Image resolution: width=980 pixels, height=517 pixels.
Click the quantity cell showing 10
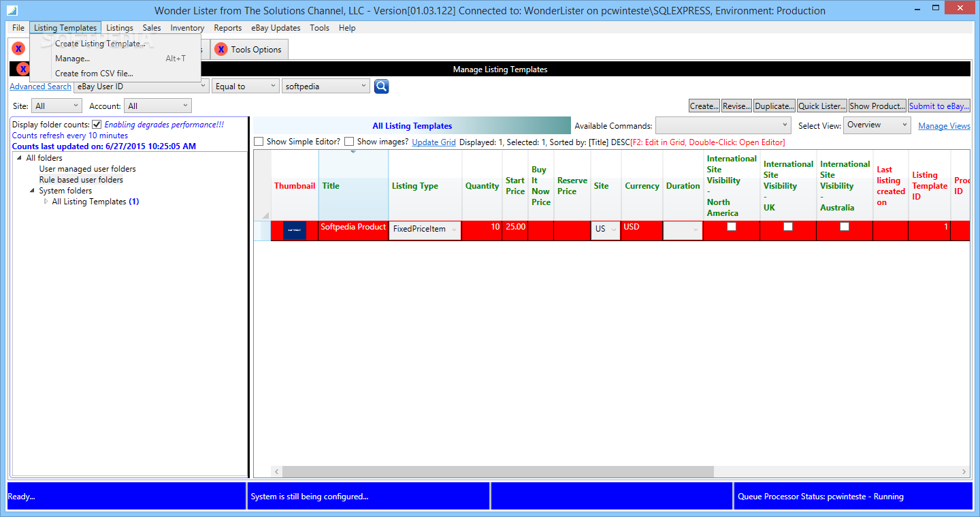[483, 230]
